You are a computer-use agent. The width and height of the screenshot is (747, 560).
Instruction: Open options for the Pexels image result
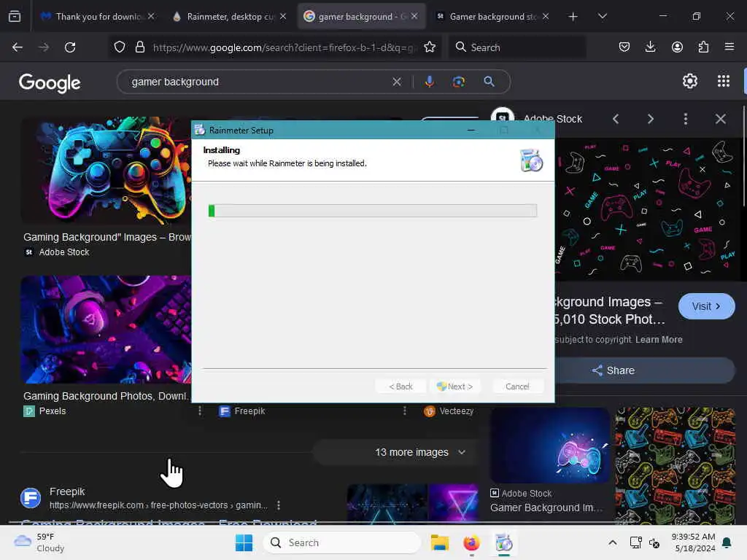tap(200, 411)
